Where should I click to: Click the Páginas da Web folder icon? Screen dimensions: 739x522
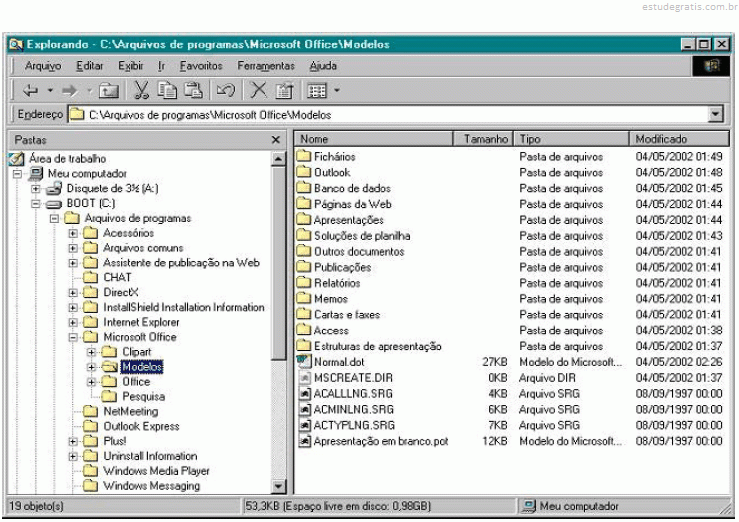(304, 204)
